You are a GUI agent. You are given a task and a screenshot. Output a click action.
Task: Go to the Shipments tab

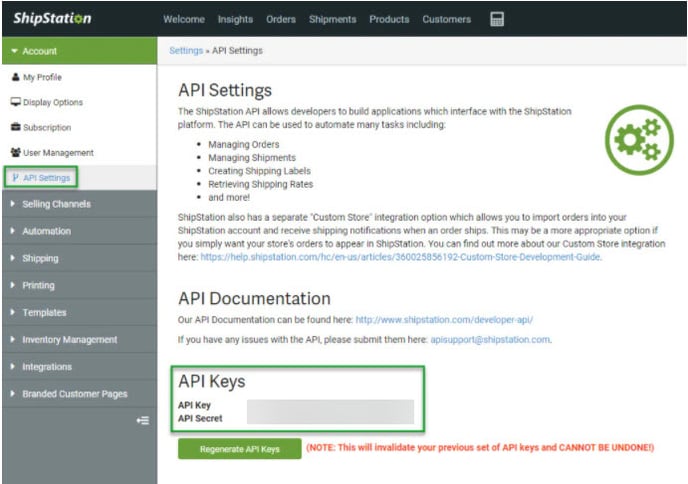pos(333,19)
